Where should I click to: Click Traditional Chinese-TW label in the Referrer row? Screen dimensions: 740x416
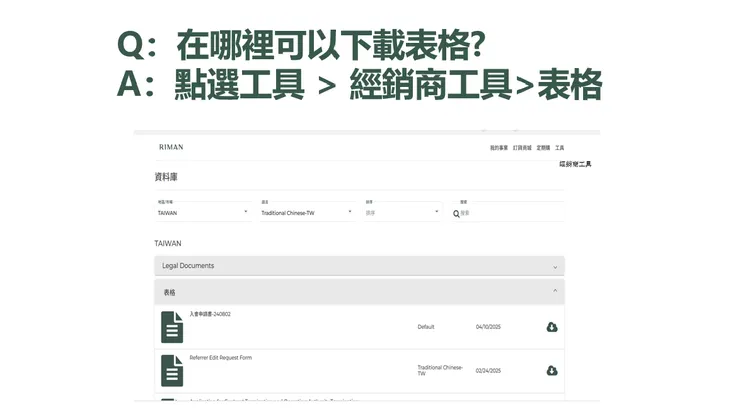point(440,370)
